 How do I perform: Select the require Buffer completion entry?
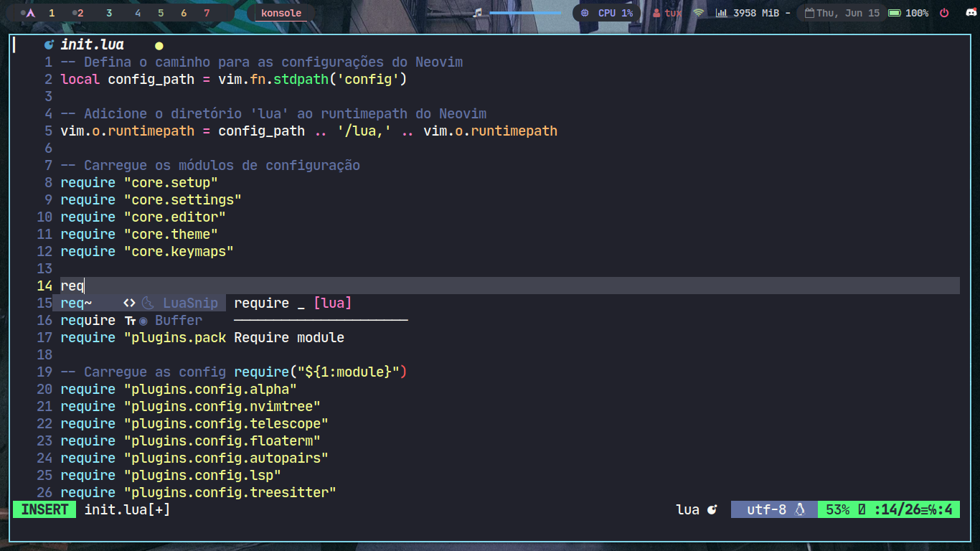[139, 320]
